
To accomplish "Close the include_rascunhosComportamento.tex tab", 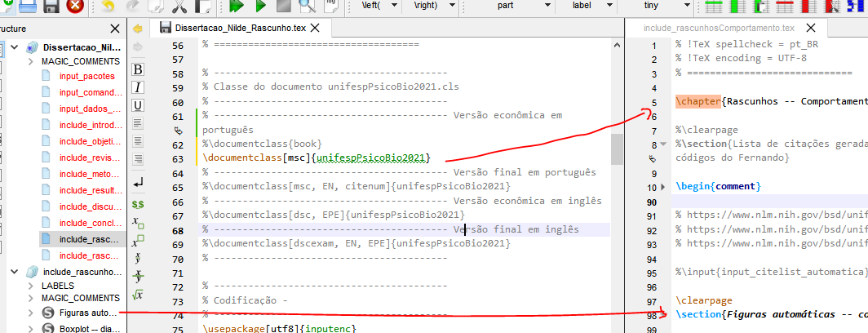I will [x=811, y=29].
